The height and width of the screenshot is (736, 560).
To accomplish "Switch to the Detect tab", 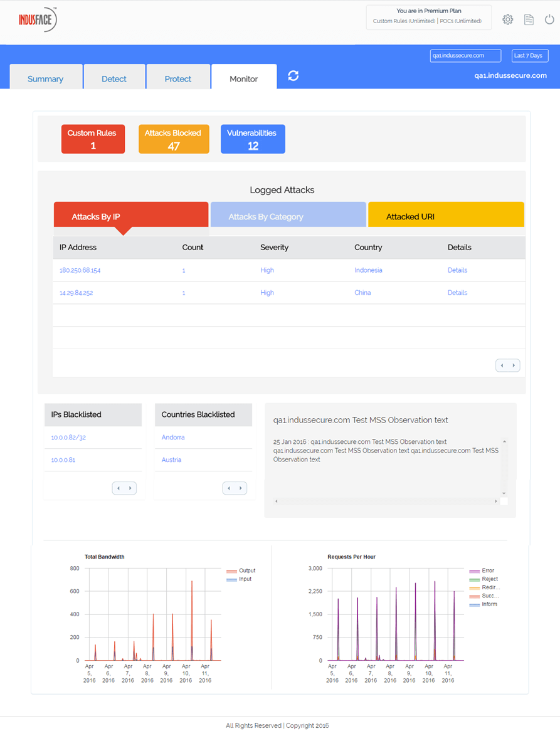I will click(114, 77).
